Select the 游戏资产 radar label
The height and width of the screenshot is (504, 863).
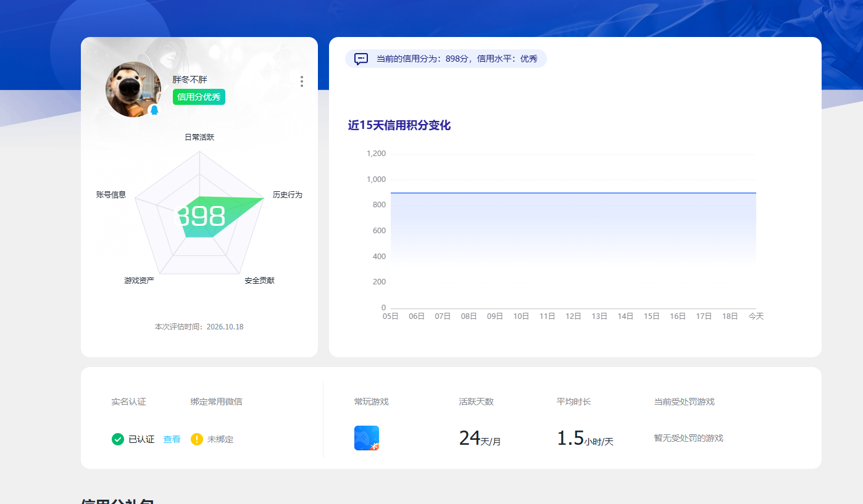[x=140, y=281]
